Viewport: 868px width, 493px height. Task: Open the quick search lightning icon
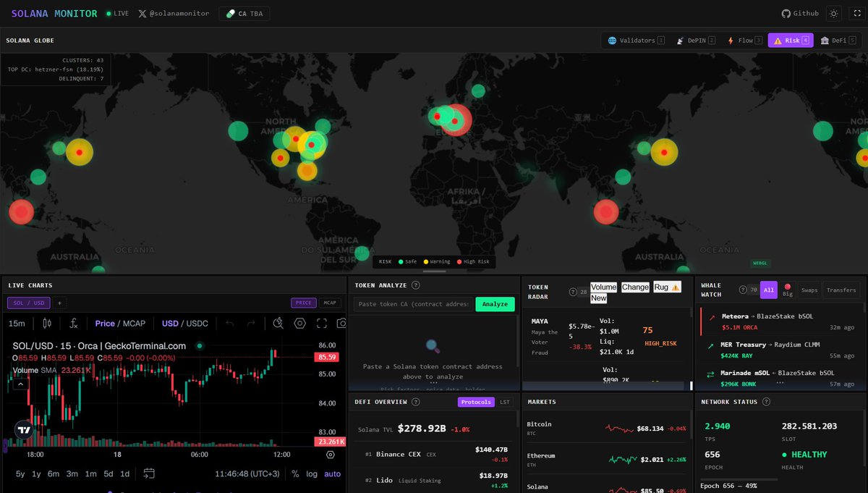point(278,324)
